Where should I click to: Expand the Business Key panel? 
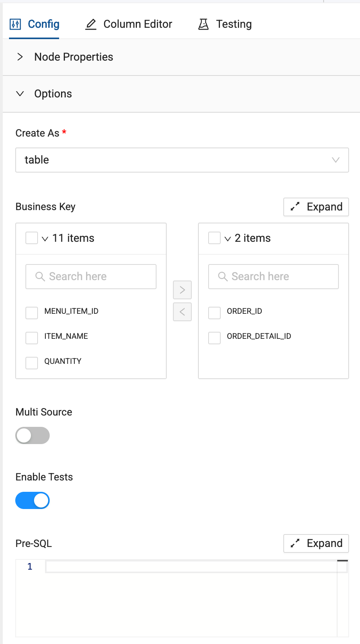click(x=316, y=207)
